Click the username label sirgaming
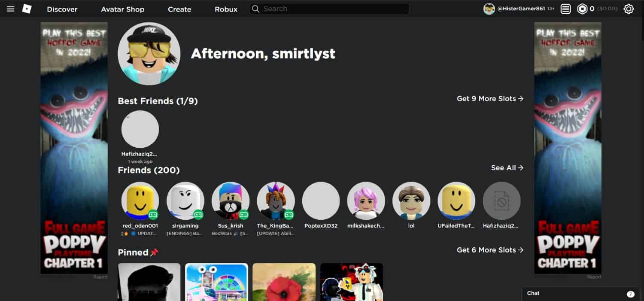This screenshot has width=644, height=301. point(185,226)
